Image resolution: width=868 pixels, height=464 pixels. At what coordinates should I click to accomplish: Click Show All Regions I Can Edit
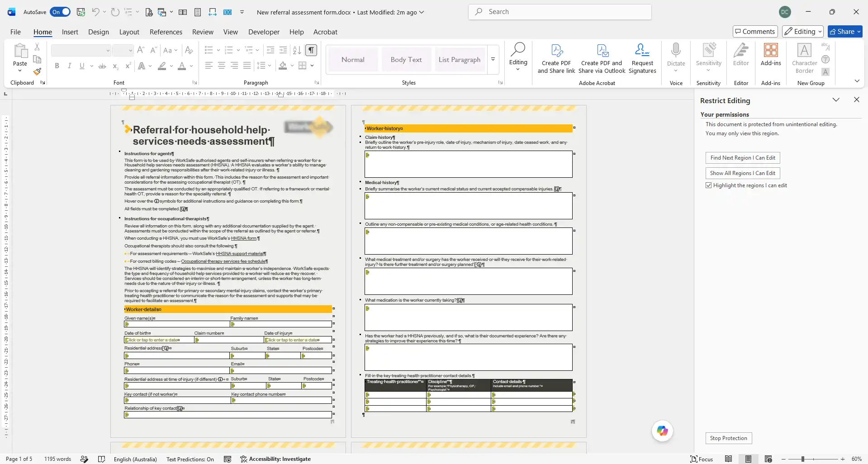tap(743, 173)
